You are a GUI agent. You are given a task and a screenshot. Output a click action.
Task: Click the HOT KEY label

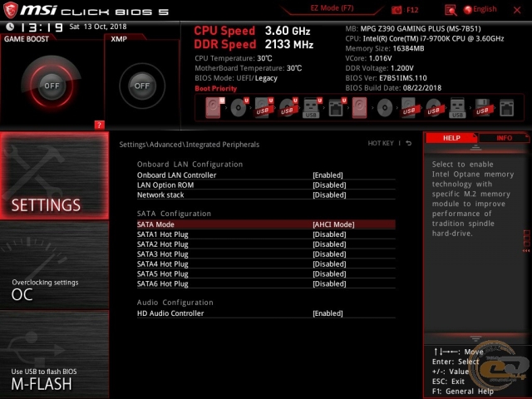coord(381,143)
